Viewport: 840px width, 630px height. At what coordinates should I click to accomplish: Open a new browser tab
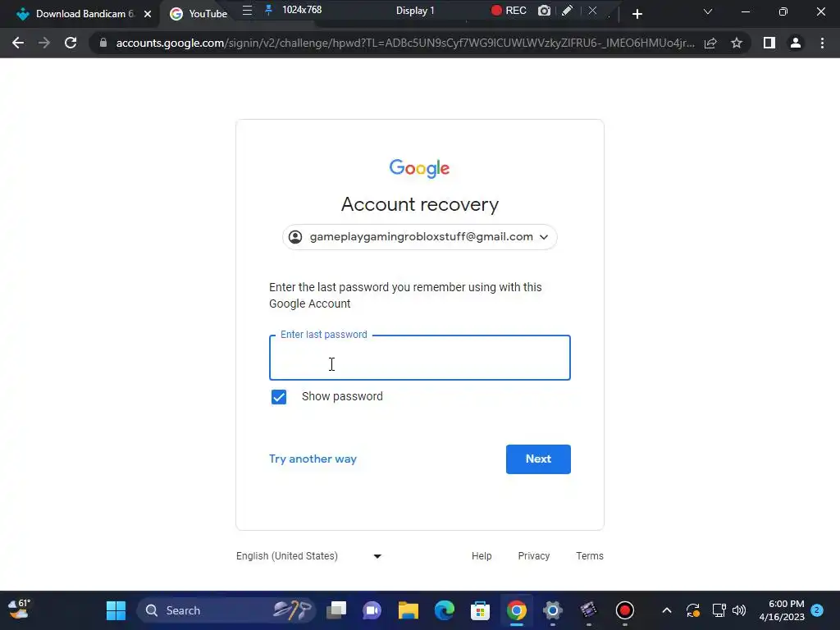637,14
